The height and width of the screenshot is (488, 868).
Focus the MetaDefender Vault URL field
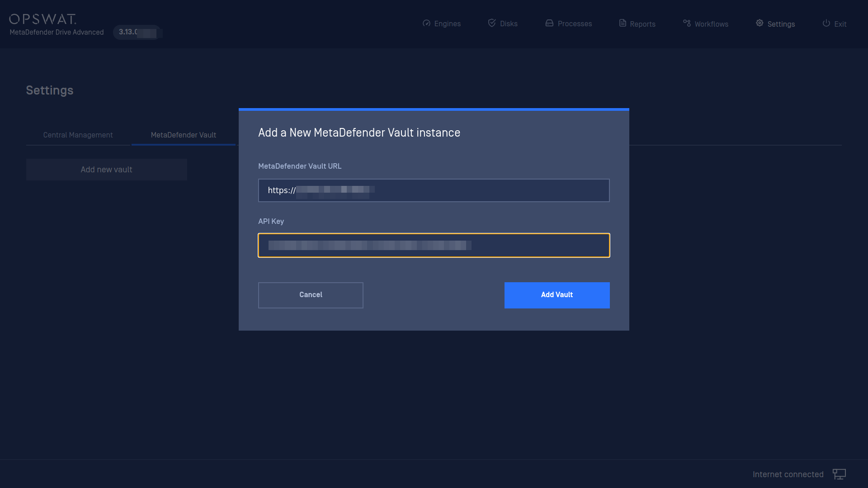[434, 190]
